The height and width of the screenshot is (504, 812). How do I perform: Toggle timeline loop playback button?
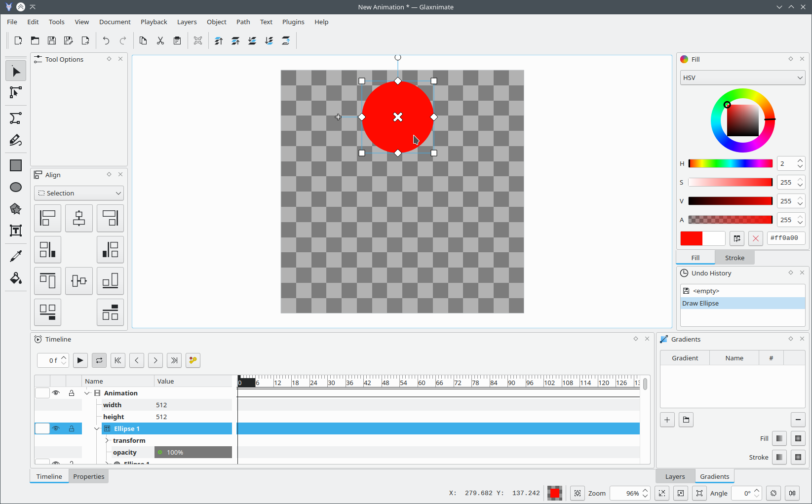pos(99,360)
